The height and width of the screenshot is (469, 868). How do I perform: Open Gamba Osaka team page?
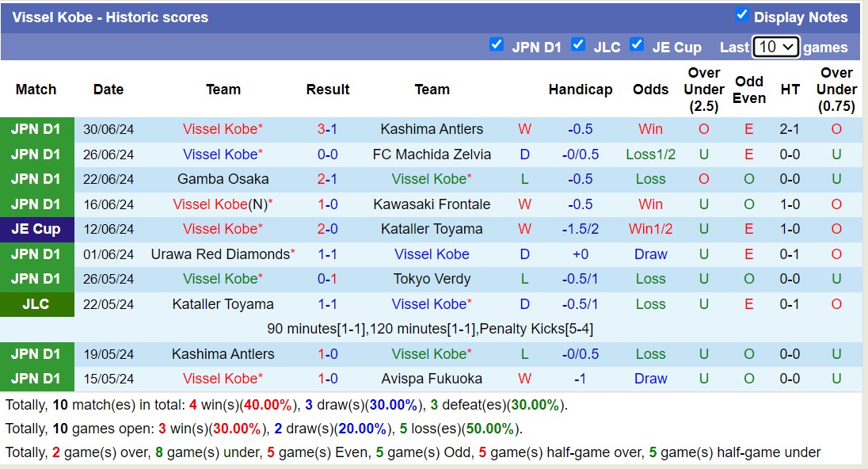pos(223,179)
